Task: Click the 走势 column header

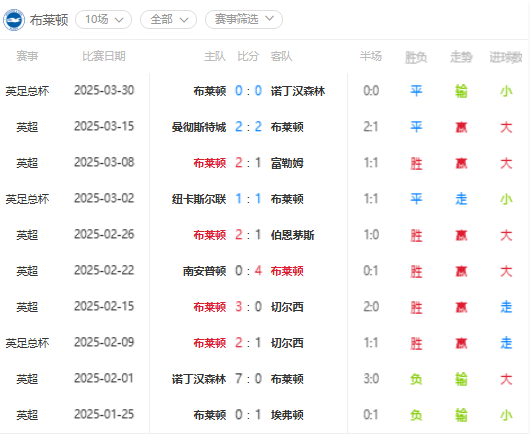Action: pyautogui.click(x=461, y=57)
